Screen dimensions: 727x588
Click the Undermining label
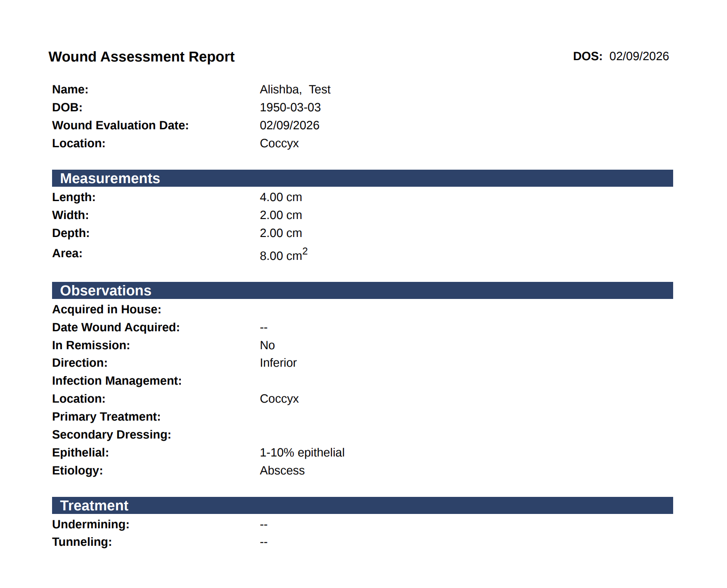91,524
